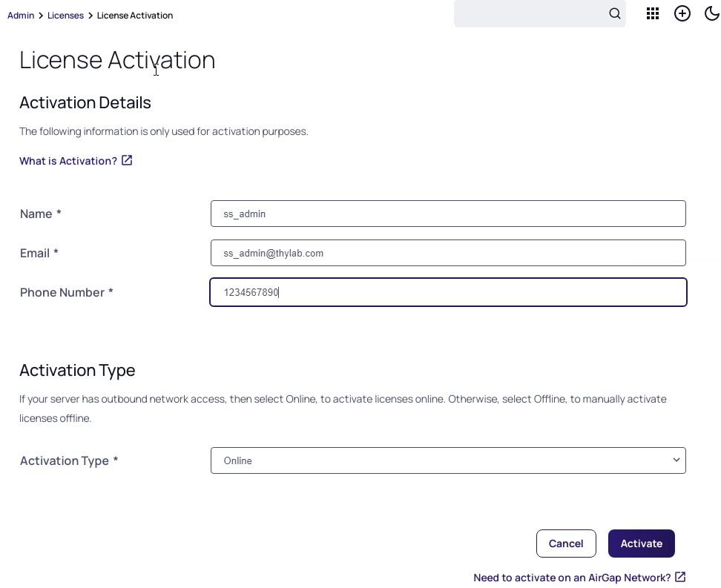Click the Email field with ss_admin@thylab.com
This screenshot has width=721, height=588.
(x=448, y=253)
